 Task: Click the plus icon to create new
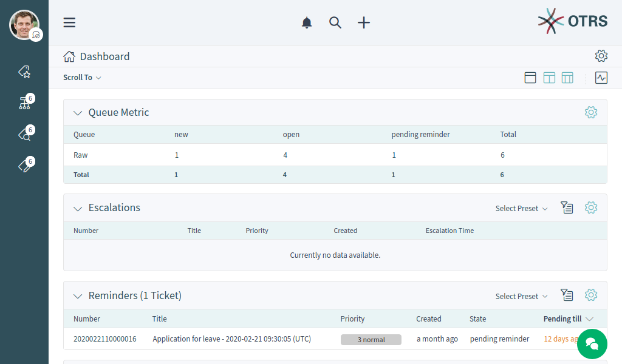click(363, 22)
